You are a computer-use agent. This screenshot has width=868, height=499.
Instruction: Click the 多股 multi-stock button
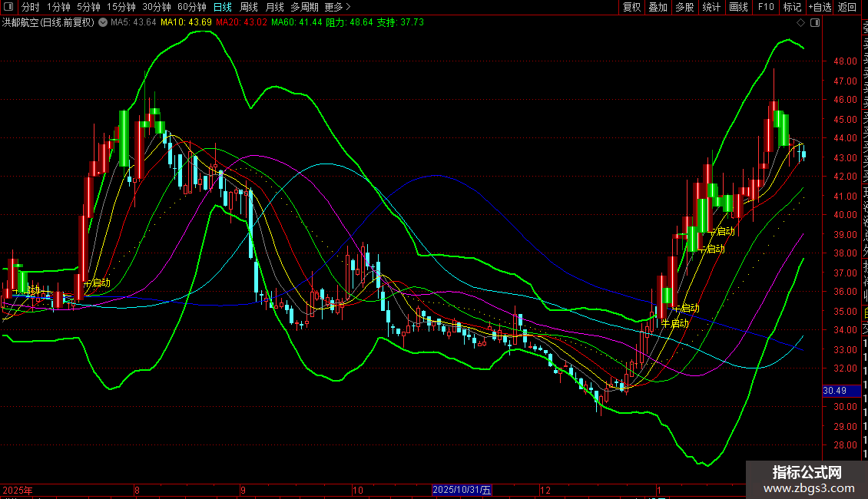tap(684, 7)
